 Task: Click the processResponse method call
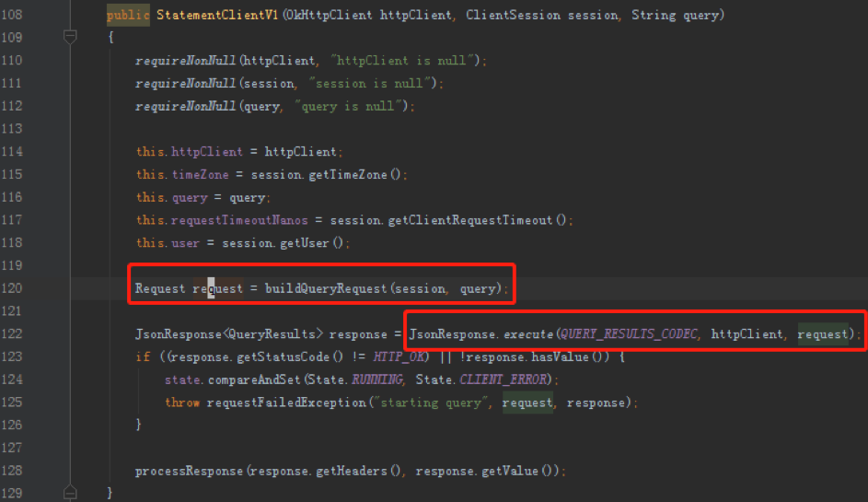coord(189,471)
